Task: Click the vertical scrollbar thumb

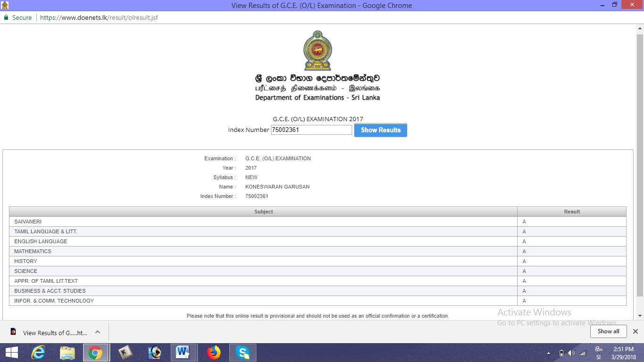Action: (640, 165)
